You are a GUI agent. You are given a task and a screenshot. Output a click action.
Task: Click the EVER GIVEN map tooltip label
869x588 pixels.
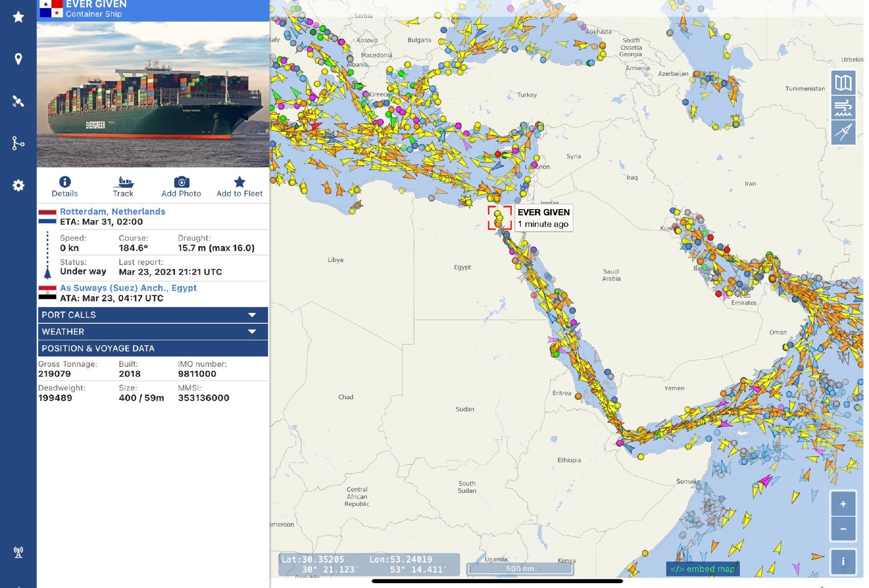544,218
